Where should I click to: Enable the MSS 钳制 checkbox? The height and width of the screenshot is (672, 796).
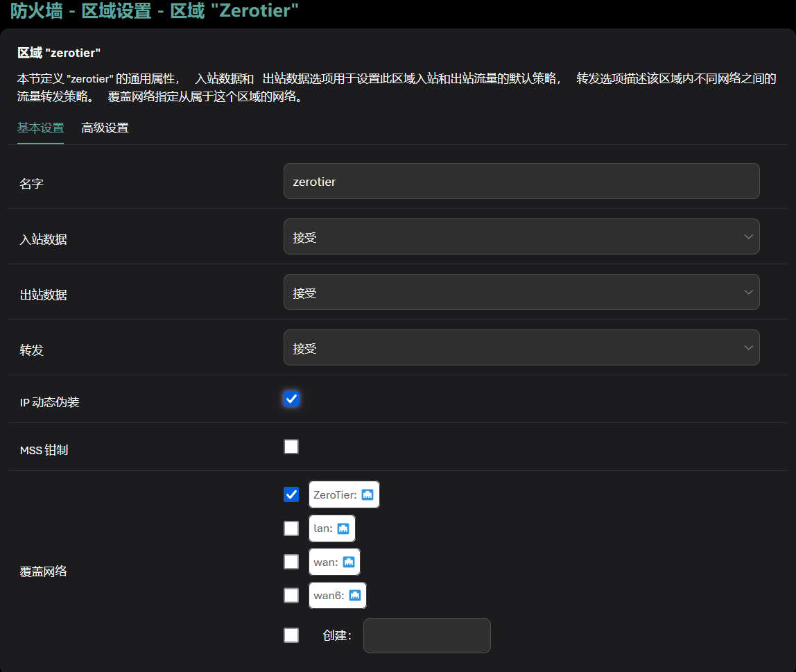click(x=291, y=447)
